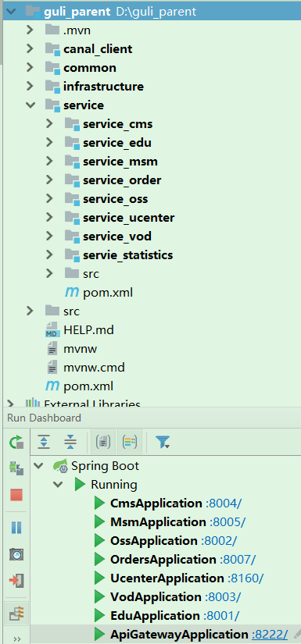The image size is (301, 644).
Task: Click the edit pencil next to :8222/
Action: click(297, 635)
